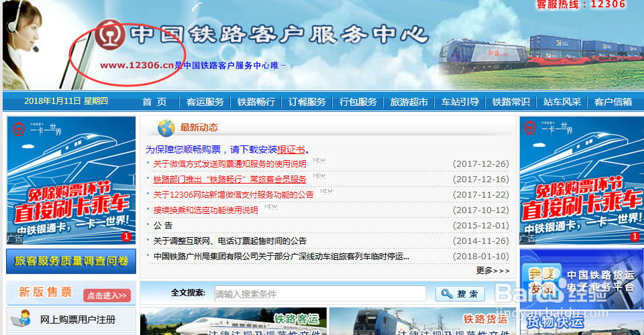Click the magnifier icon on the 搜索 button
This screenshot has height=335, width=644.
click(x=447, y=293)
